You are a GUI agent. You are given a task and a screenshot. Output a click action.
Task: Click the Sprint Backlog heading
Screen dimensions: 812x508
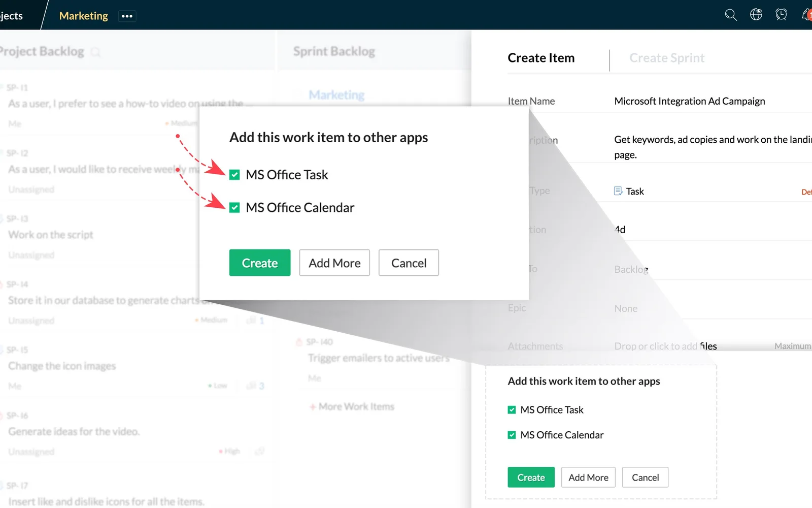[334, 51]
